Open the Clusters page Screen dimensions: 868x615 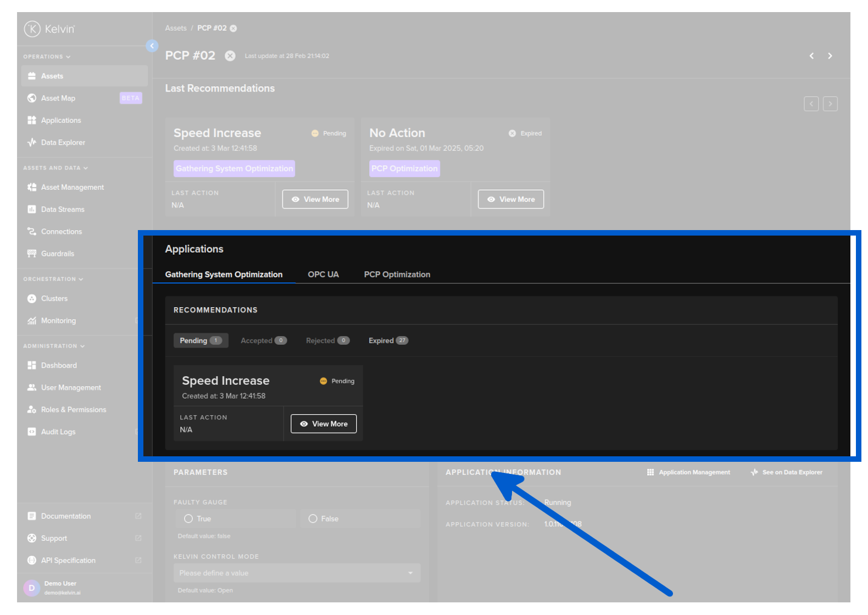(54, 299)
